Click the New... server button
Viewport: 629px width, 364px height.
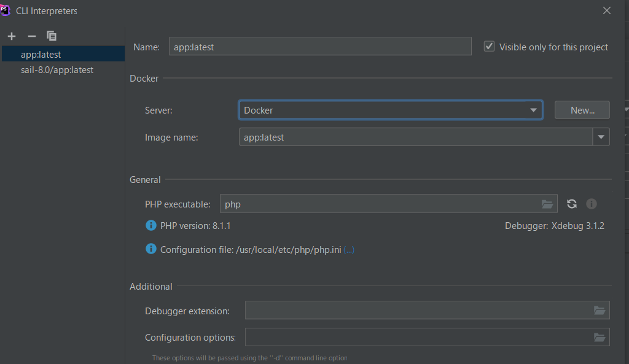pos(582,110)
